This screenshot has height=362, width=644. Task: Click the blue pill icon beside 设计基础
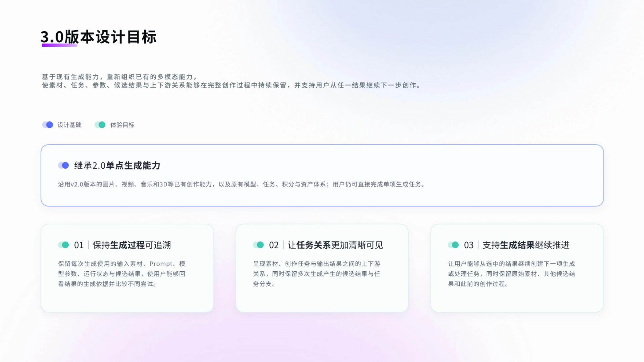point(47,125)
